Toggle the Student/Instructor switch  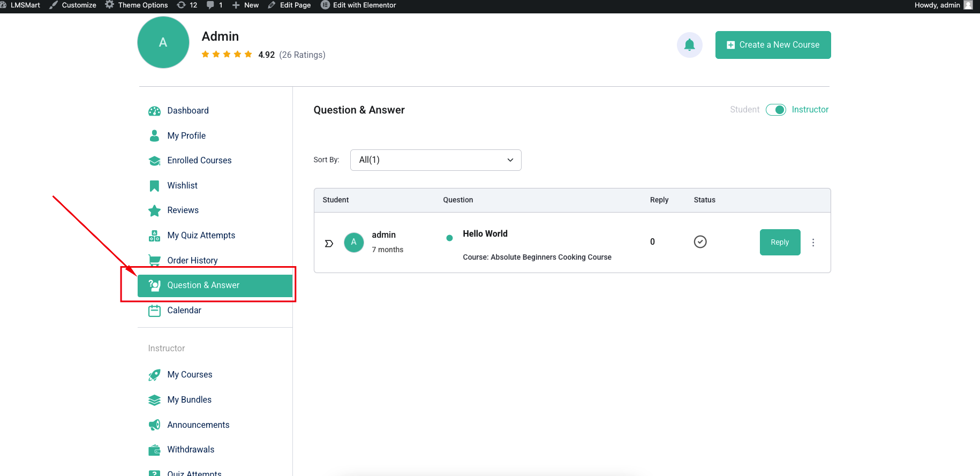pos(775,110)
